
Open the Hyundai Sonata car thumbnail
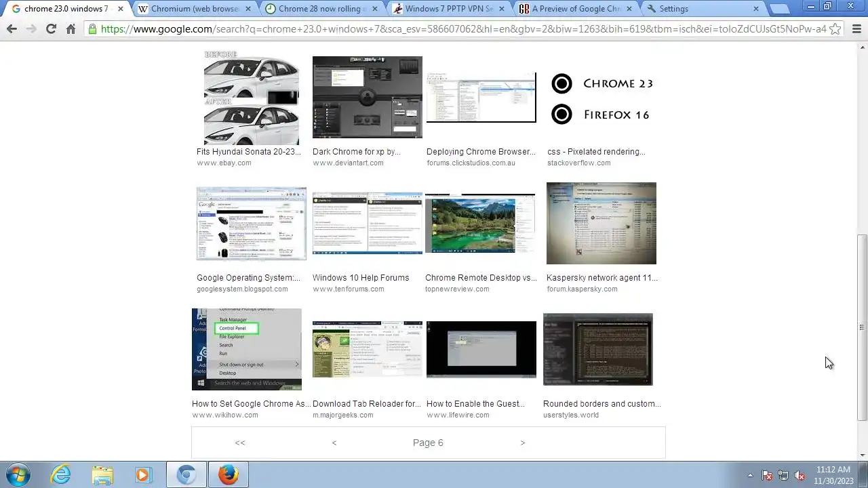click(252, 98)
